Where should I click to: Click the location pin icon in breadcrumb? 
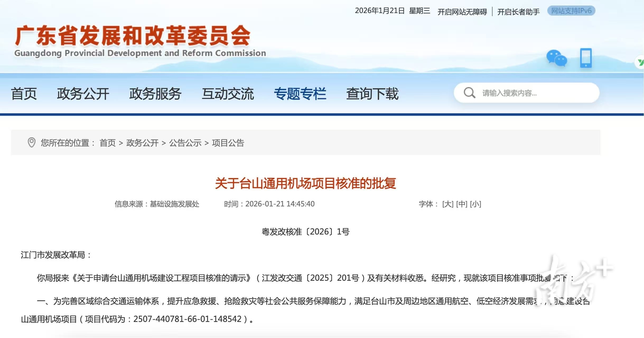[31, 142]
